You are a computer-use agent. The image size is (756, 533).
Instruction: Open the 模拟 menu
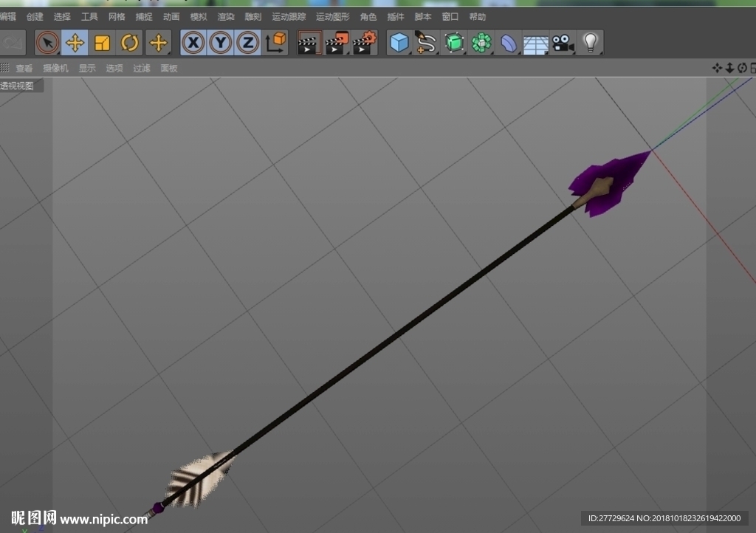point(198,17)
